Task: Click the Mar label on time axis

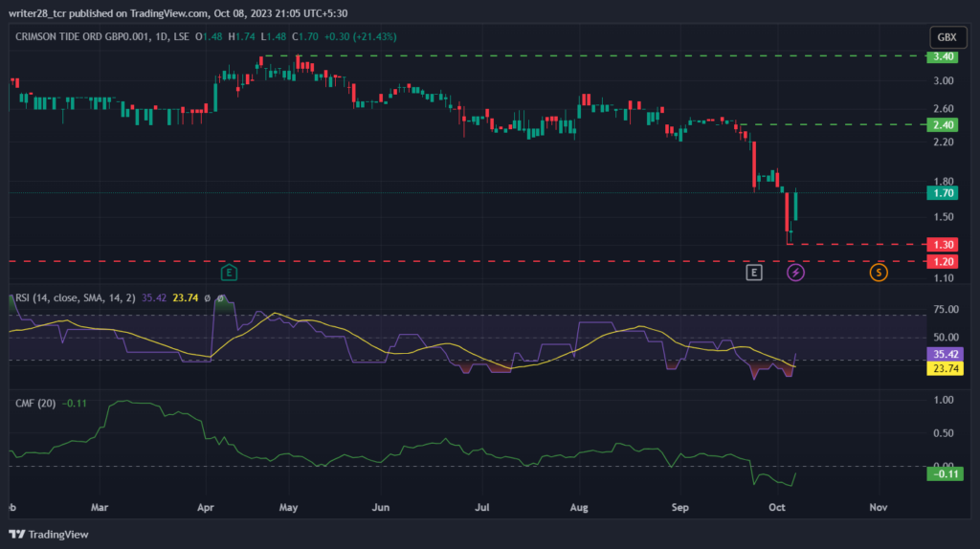Action: pos(100,507)
